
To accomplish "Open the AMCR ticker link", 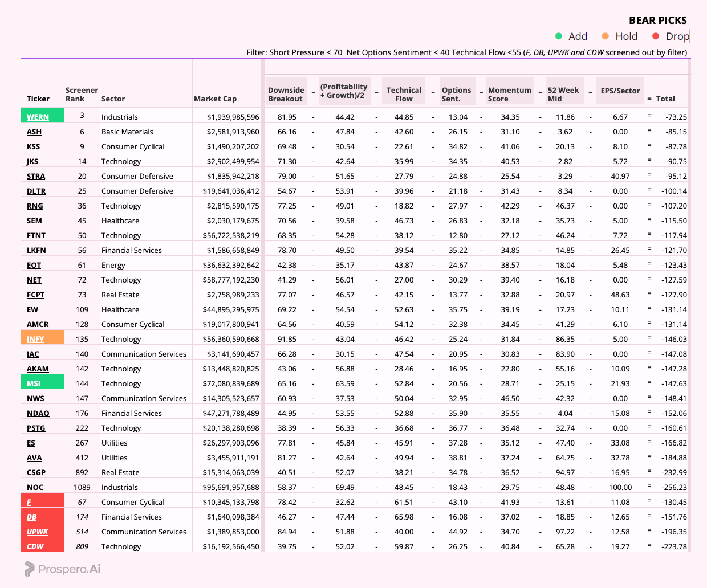I will [38, 324].
